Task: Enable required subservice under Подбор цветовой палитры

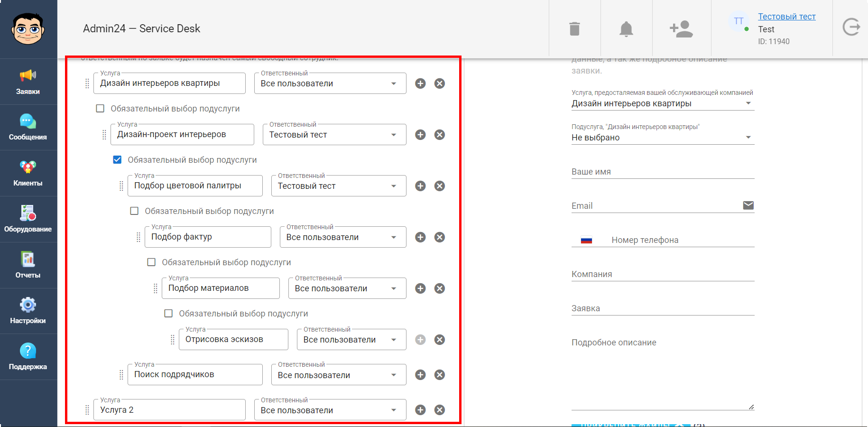Action: point(134,211)
